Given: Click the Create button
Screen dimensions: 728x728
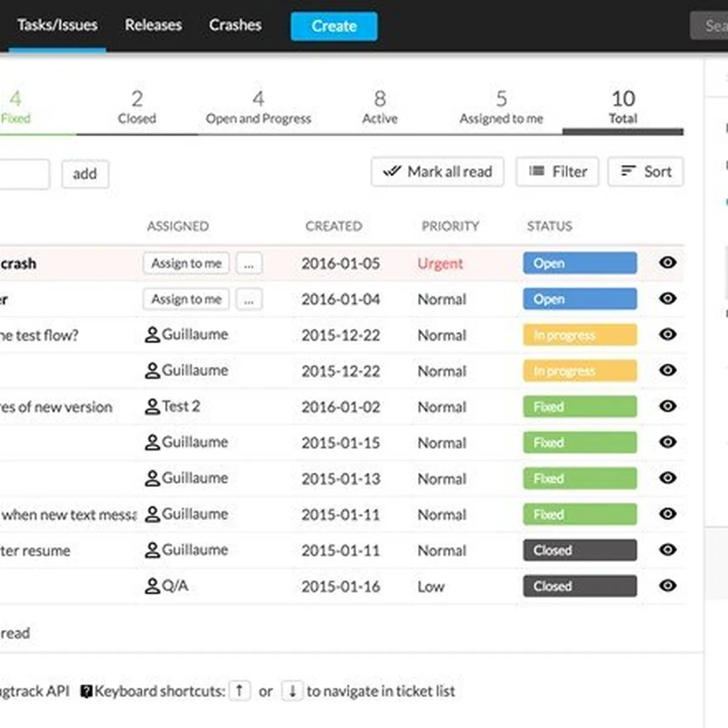Looking at the screenshot, I should [x=334, y=26].
